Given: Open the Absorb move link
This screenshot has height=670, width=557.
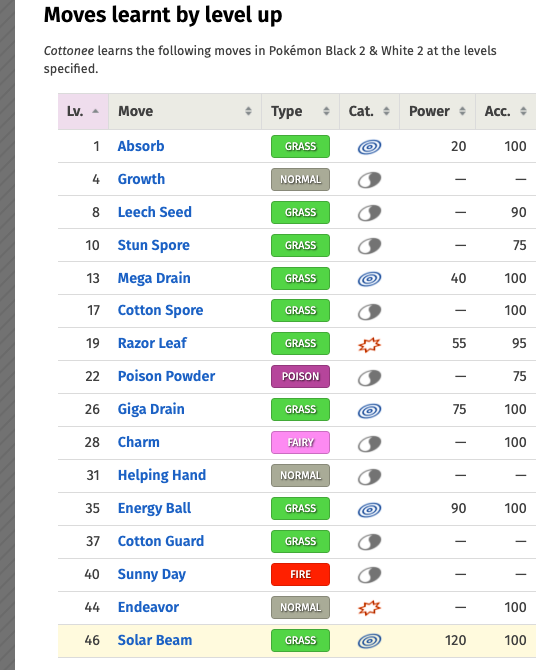Looking at the screenshot, I should tap(141, 146).
